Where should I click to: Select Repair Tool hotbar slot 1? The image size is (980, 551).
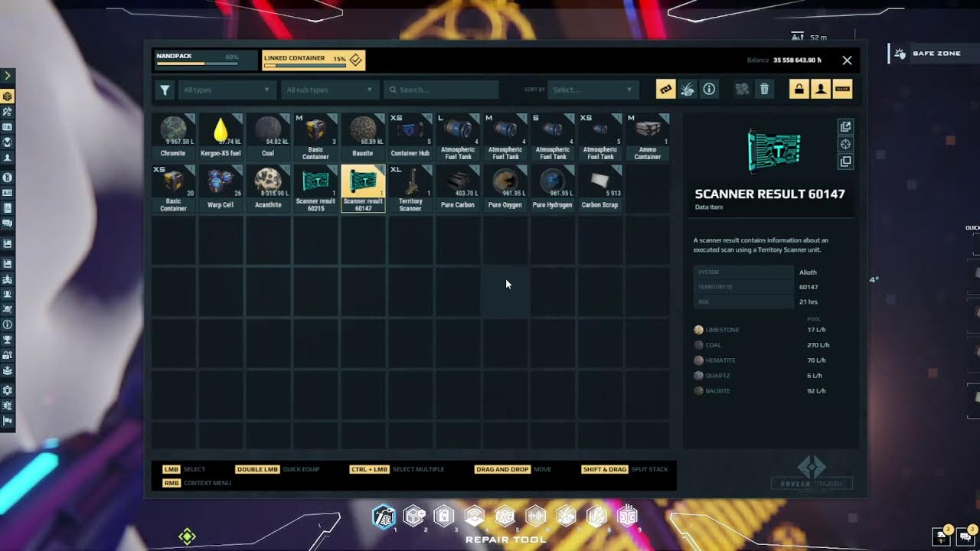(x=384, y=517)
